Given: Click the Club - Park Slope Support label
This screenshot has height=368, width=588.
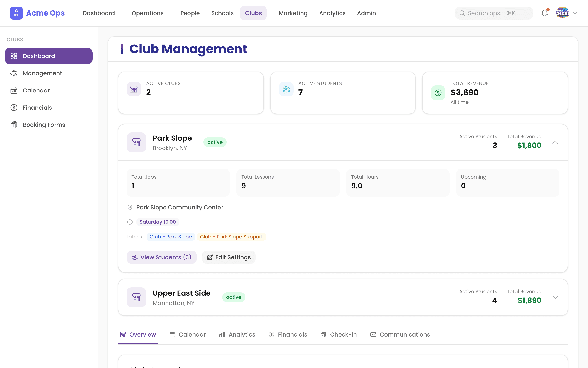Looking at the screenshot, I should [x=231, y=237].
